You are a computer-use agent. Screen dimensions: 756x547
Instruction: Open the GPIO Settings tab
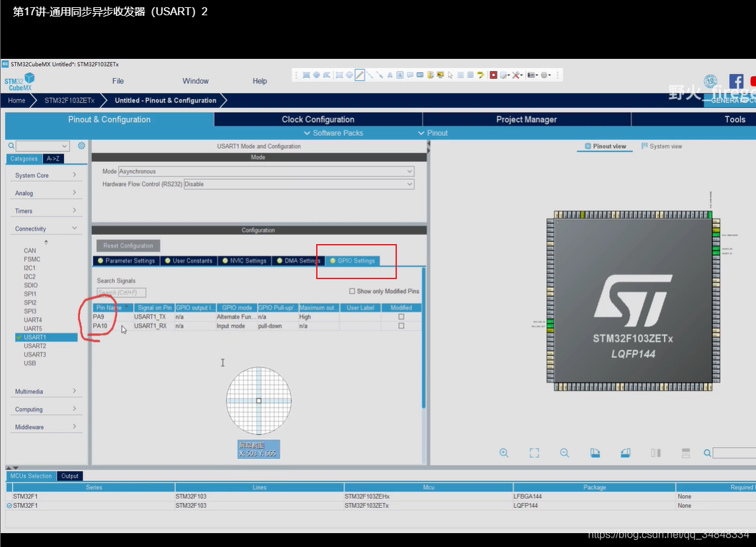353,261
